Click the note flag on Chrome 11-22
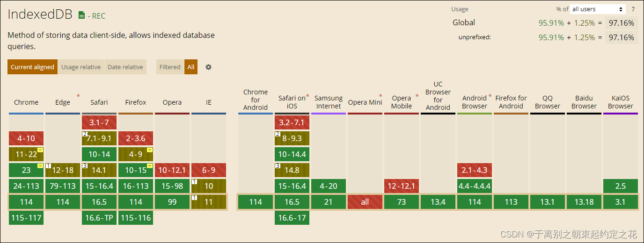The height and width of the screenshot is (243, 644). (40, 150)
